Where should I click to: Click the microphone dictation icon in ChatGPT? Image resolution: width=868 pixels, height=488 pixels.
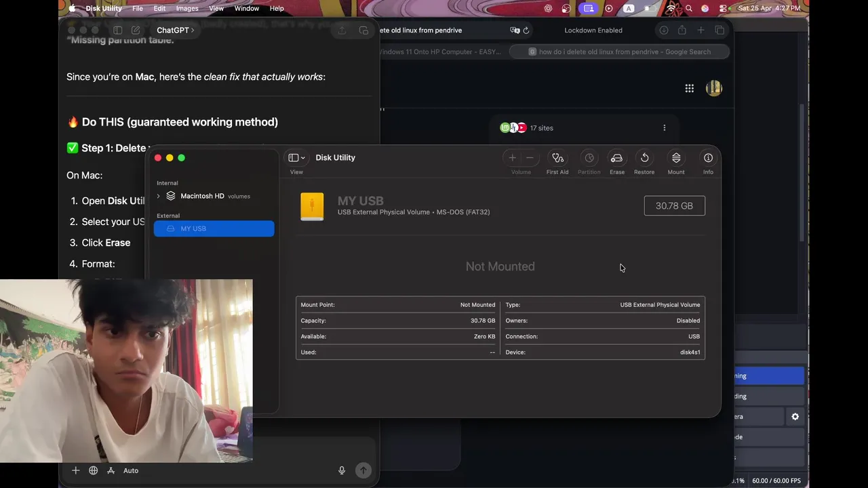click(x=342, y=470)
